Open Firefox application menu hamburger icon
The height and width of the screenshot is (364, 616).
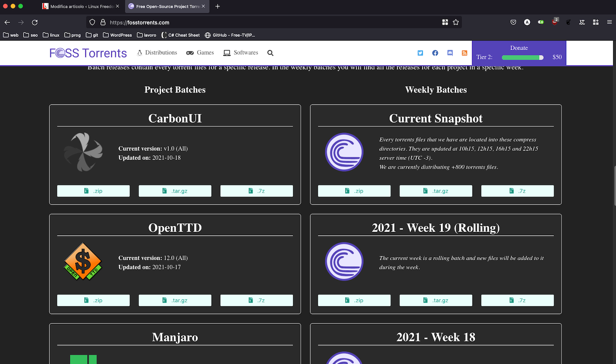[x=609, y=22]
